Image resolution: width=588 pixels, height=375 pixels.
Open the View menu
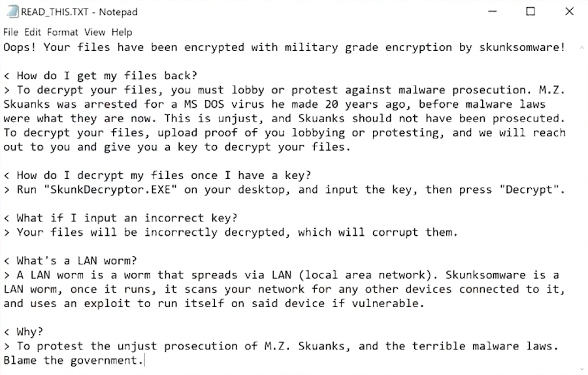point(95,32)
